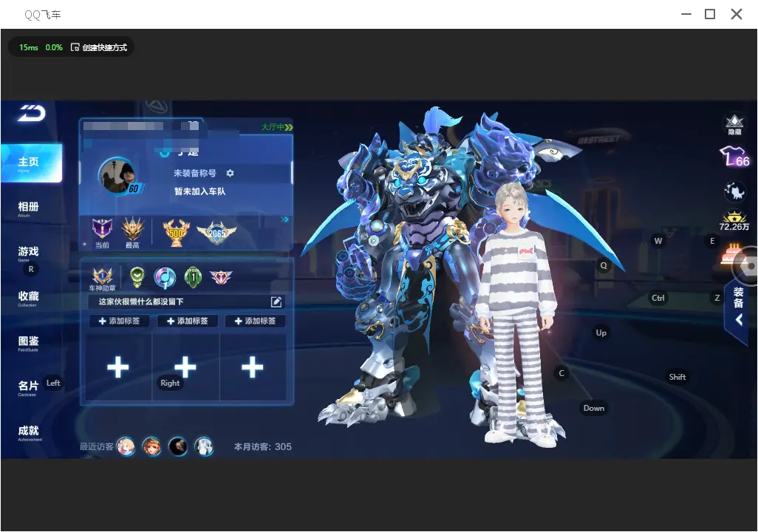This screenshot has height=532, width=758.
Task: Select the green shield medal icon
Action: pyautogui.click(x=137, y=277)
